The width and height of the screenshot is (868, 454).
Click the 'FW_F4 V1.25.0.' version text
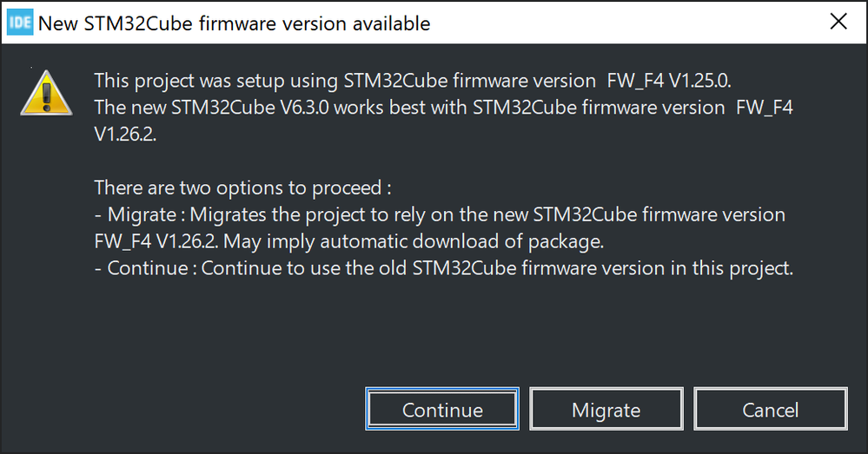669,81
